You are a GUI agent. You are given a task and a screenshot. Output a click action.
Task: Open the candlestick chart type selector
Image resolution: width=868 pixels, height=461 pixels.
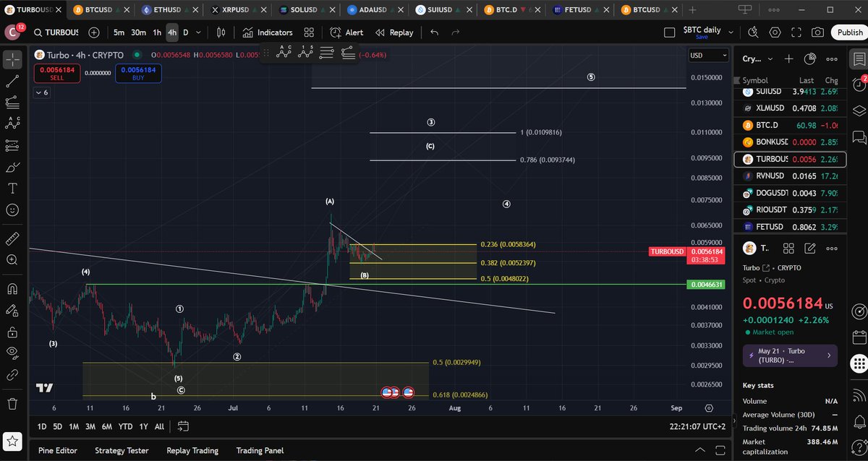[x=221, y=33]
